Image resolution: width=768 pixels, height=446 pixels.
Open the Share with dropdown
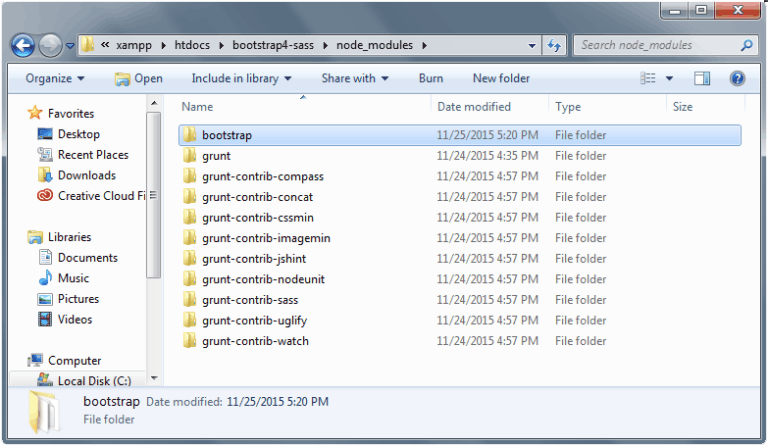354,78
